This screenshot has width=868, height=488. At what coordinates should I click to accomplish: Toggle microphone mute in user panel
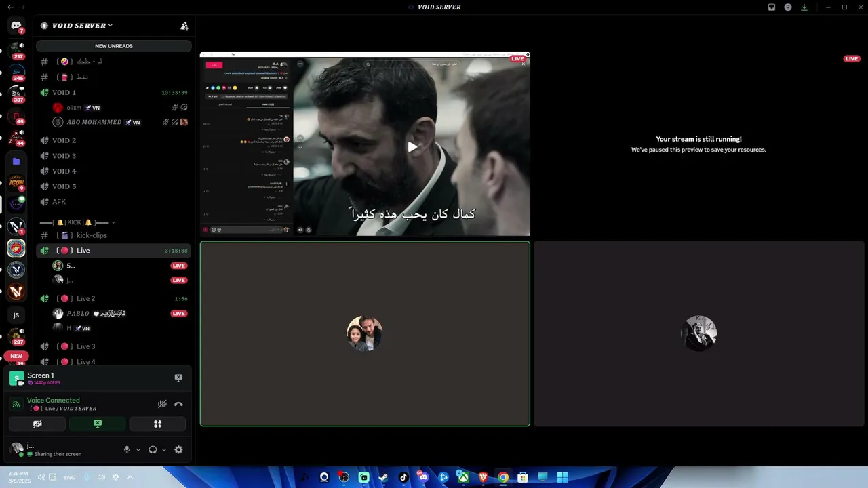pyautogui.click(x=127, y=449)
